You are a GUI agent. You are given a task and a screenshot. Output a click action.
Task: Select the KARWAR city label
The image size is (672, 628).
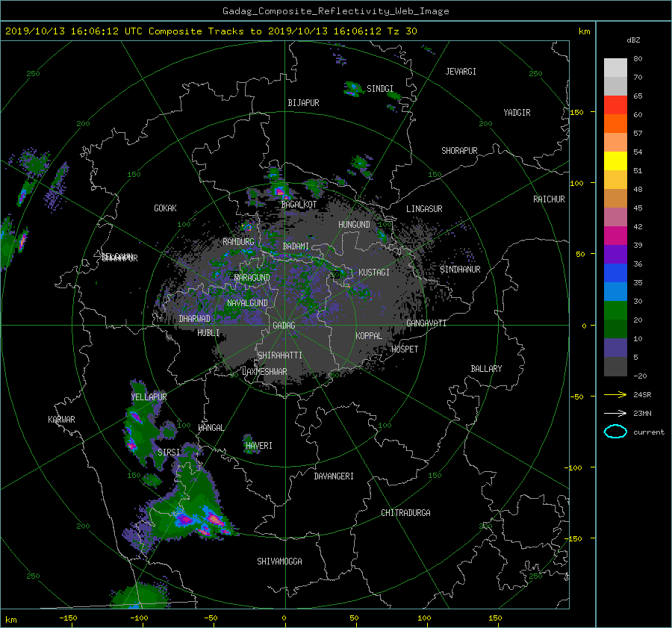[62, 420]
